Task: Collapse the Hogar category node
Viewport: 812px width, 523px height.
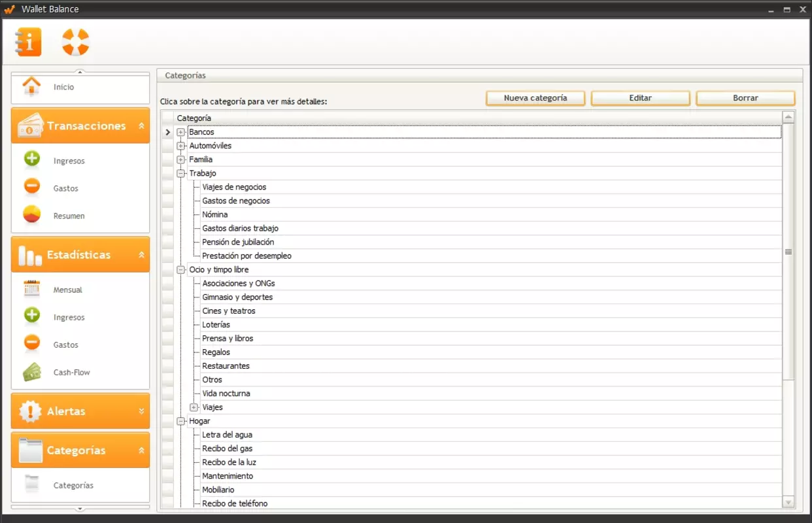Action: pos(180,421)
